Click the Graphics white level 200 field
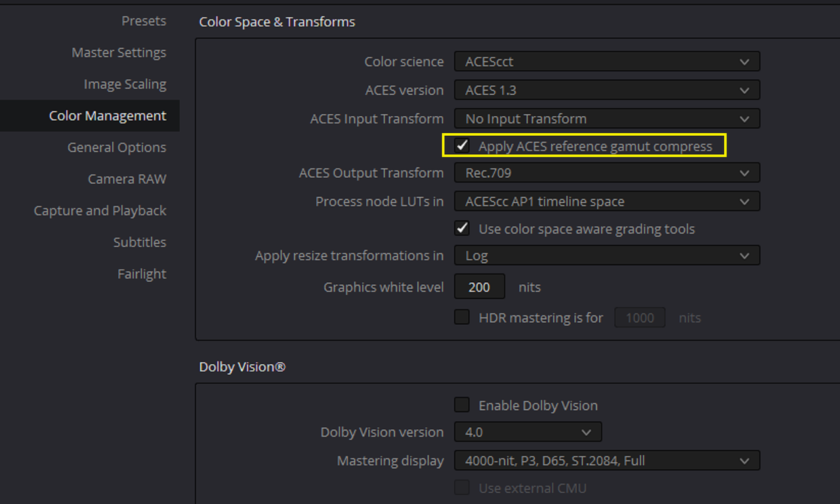The height and width of the screenshot is (504, 840). [480, 287]
